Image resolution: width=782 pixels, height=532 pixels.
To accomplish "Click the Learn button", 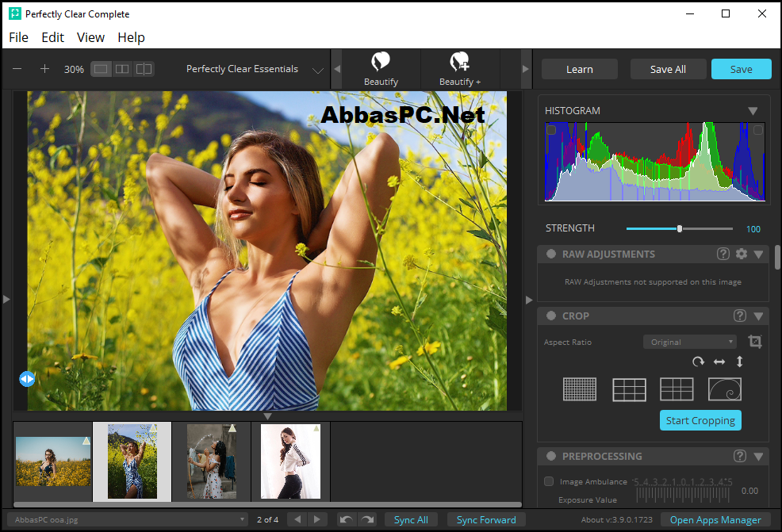I will tap(580, 69).
